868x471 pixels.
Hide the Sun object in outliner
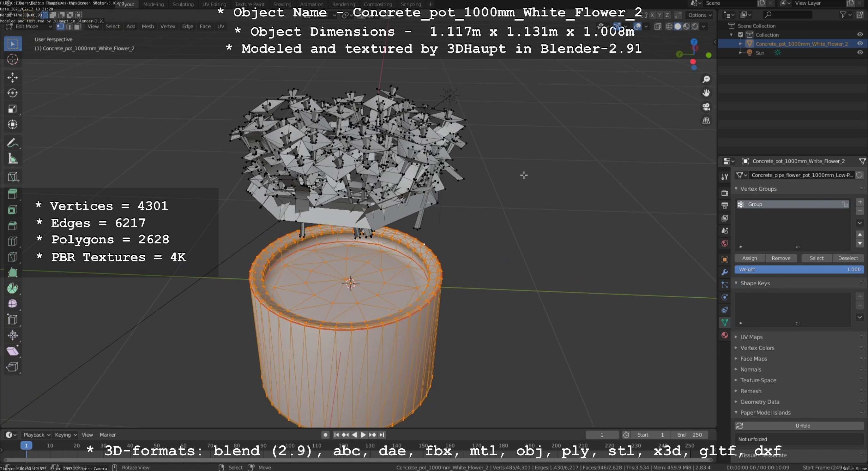tap(860, 52)
